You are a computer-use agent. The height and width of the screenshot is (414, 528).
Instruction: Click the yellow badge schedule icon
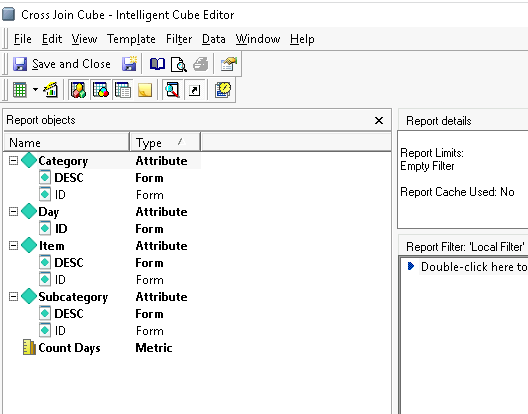tap(223, 90)
